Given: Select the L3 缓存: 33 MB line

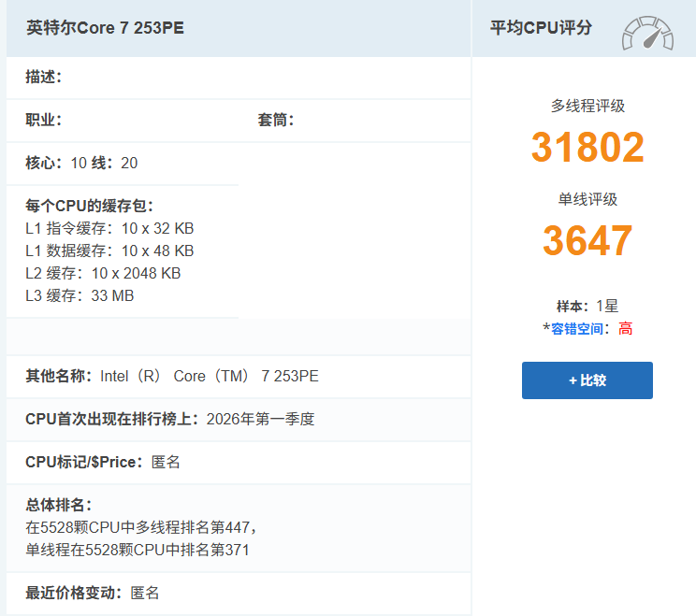Looking at the screenshot, I should 80,295.
